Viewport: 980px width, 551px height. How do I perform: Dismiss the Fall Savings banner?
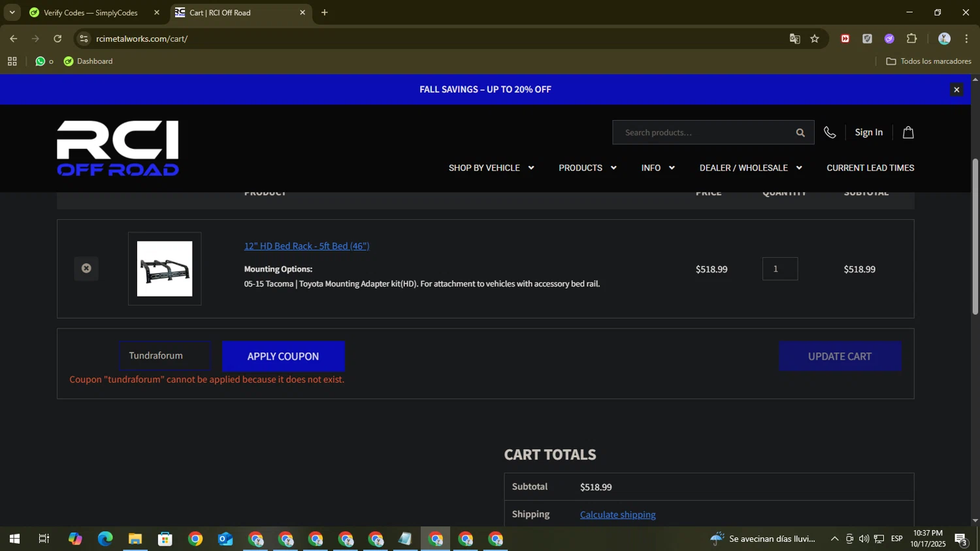pyautogui.click(x=956, y=89)
